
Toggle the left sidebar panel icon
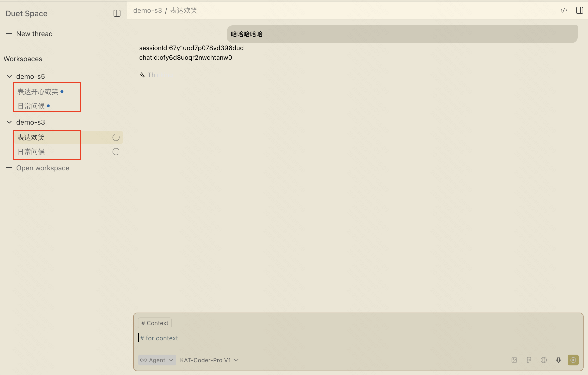[117, 13]
